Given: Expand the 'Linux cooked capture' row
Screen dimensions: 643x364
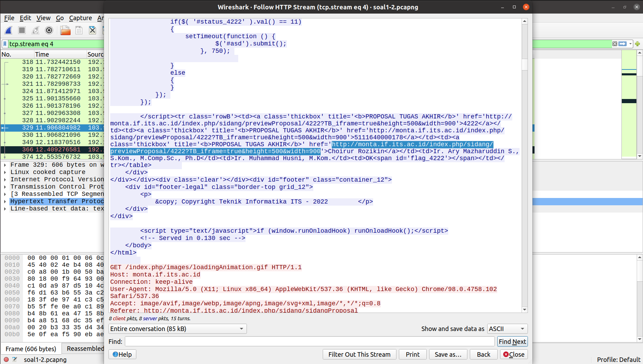Looking at the screenshot, I should (5, 172).
